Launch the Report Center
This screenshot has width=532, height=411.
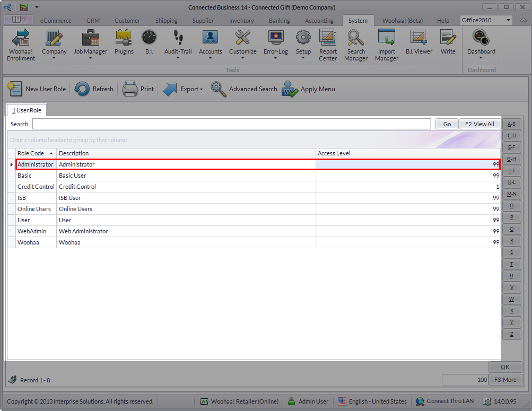click(x=328, y=45)
